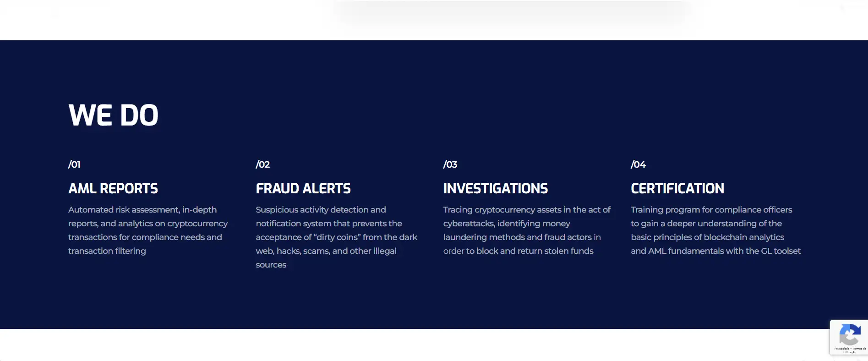Click the reCAPTCHA logo badge
This screenshot has height=361, width=868.
(849, 334)
